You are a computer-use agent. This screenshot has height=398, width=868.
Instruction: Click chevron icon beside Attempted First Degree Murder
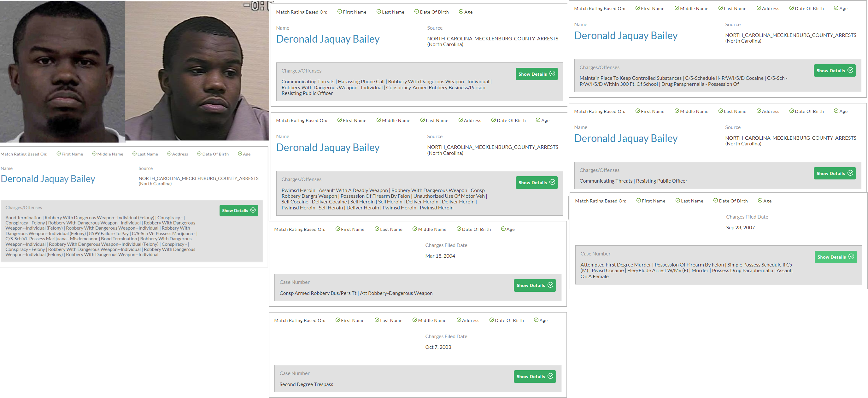(x=851, y=257)
